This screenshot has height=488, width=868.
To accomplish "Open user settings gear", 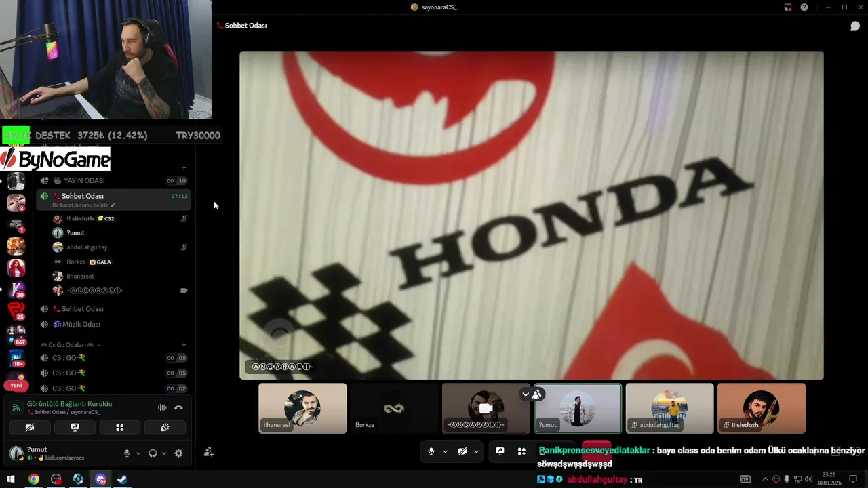I will click(x=178, y=453).
